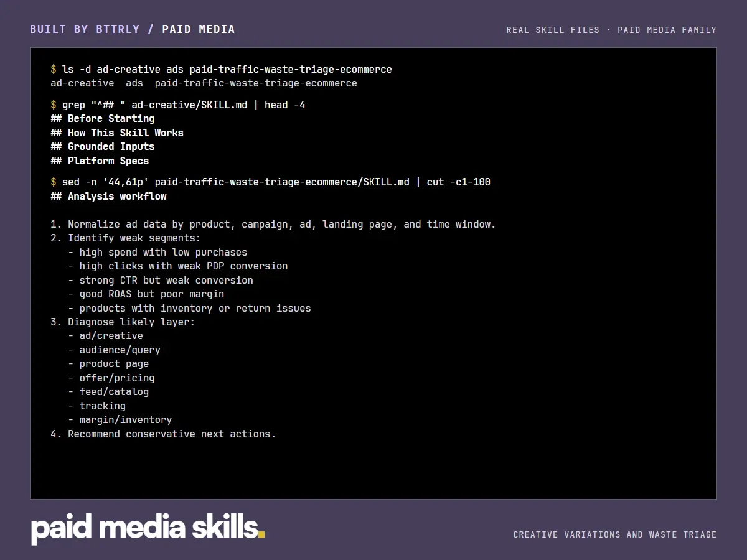Screen dimensions: 747x560
Task: Click the 'BUILT BY BTTRLY / PAID MEDIA' header text
Action: [x=133, y=29]
